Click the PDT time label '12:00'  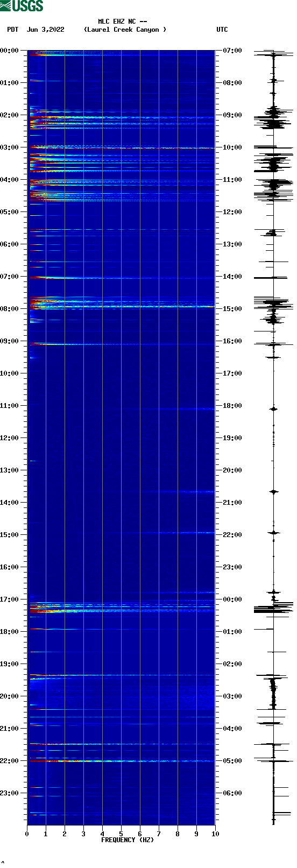click(x=9, y=438)
